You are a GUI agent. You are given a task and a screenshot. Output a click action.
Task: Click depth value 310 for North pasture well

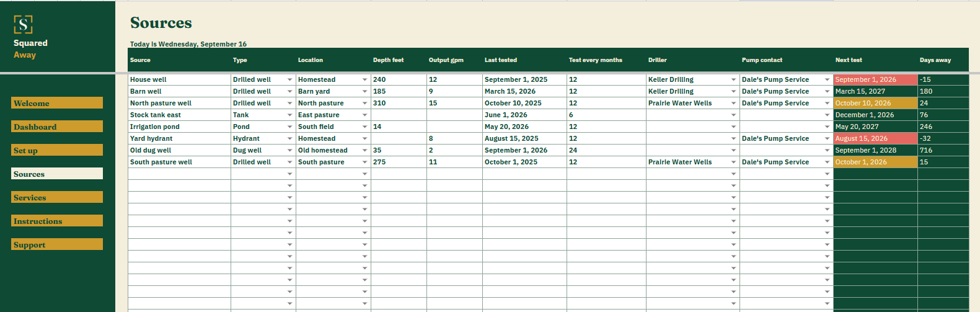399,103
